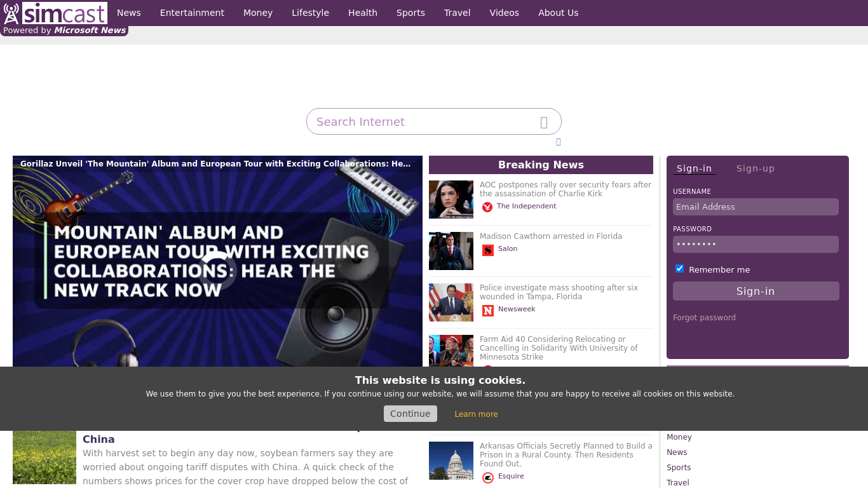Open the Travel menu item
This screenshot has height=488, width=868.
458,13
